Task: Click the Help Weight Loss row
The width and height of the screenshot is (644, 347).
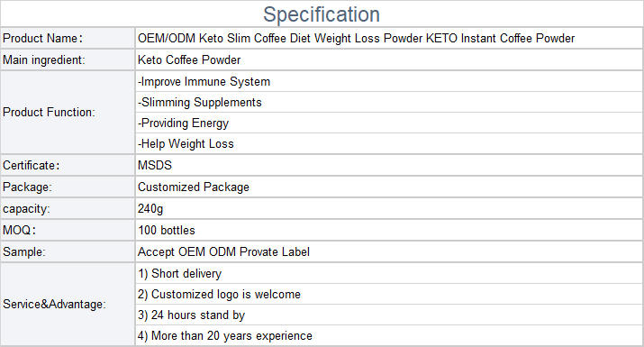Action: pos(389,143)
